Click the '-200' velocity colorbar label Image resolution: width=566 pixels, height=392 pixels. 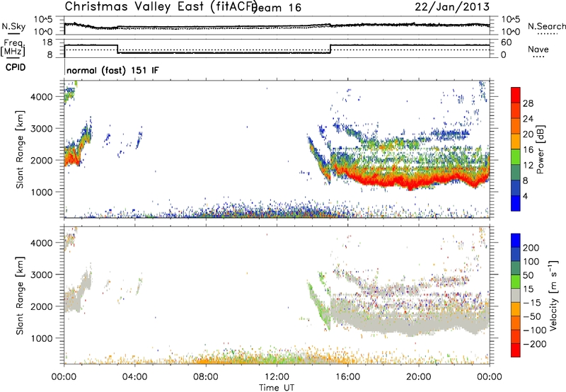[535, 344]
